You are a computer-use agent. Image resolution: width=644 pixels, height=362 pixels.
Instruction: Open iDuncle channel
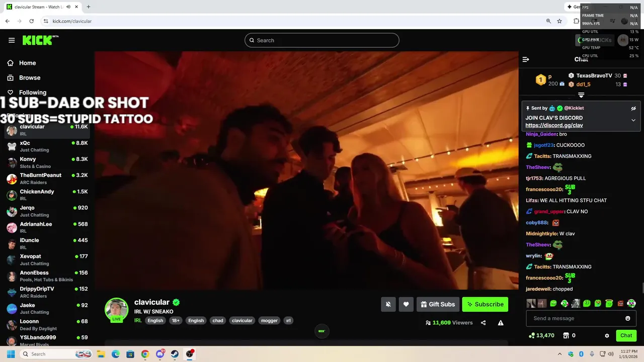(47, 243)
